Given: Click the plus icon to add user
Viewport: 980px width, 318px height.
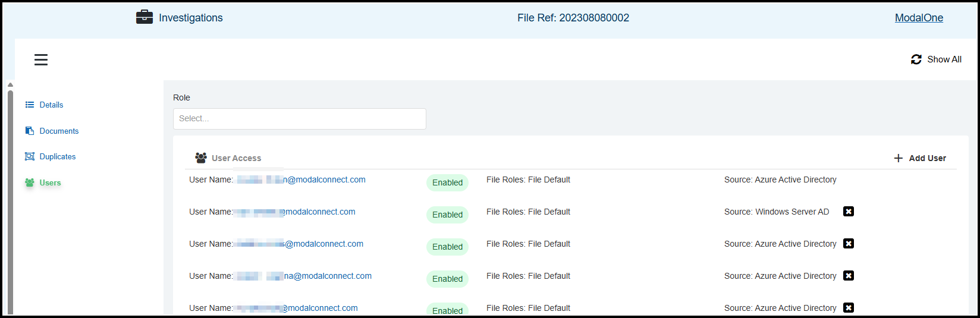Looking at the screenshot, I should point(899,158).
